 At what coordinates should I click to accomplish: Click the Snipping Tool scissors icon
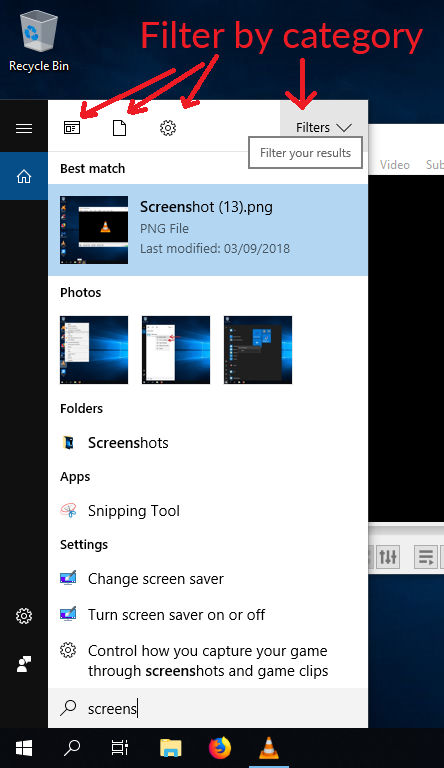coord(69,510)
